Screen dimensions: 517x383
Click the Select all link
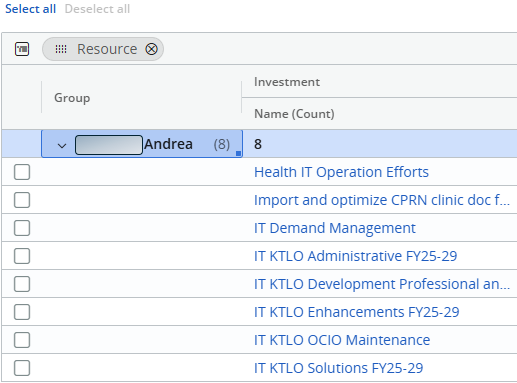point(30,9)
